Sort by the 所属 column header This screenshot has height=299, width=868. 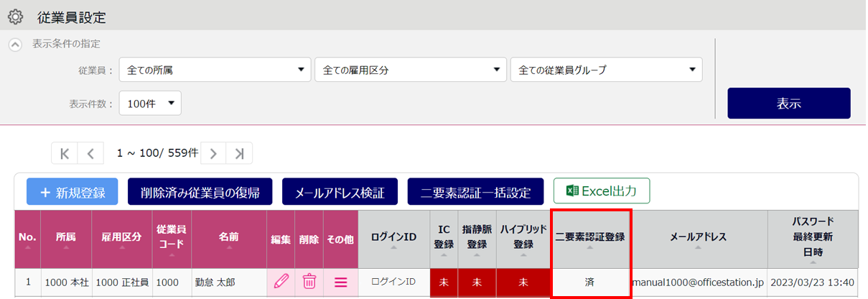[66, 239]
